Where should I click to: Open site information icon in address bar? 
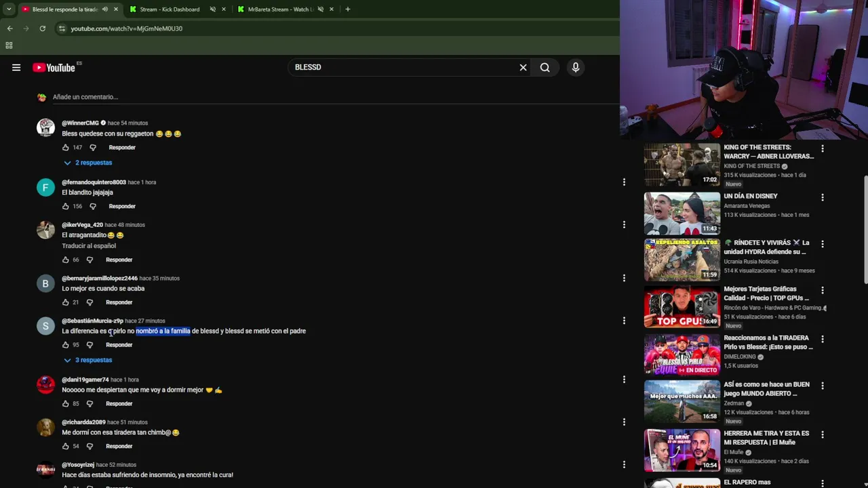pyautogui.click(x=62, y=28)
